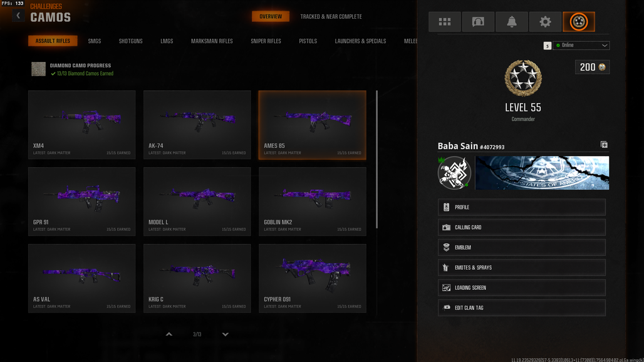This screenshot has width=644, height=362.
Task: Select the player profile emblem icon in top bar
Action: (x=579, y=22)
